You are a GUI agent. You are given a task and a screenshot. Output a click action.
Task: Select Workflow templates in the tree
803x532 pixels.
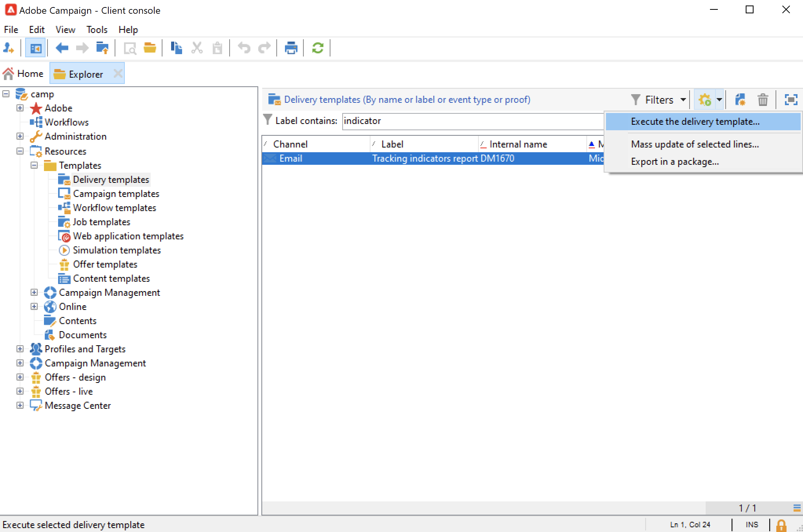[114, 208]
